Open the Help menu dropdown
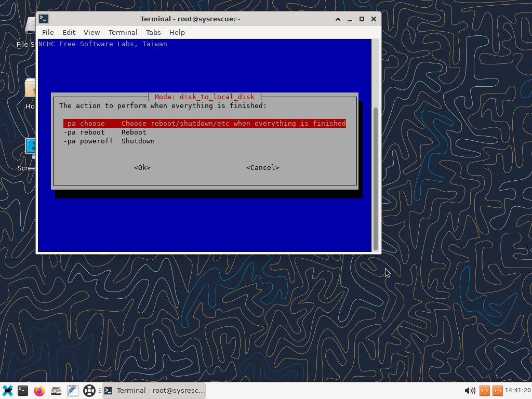This screenshot has height=399, width=532. pyautogui.click(x=177, y=32)
